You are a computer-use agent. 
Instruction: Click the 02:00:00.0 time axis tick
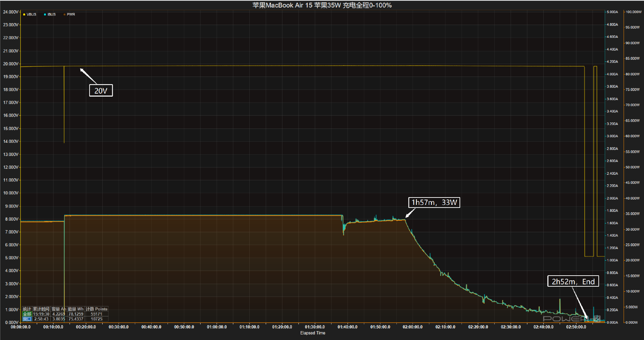(413, 327)
